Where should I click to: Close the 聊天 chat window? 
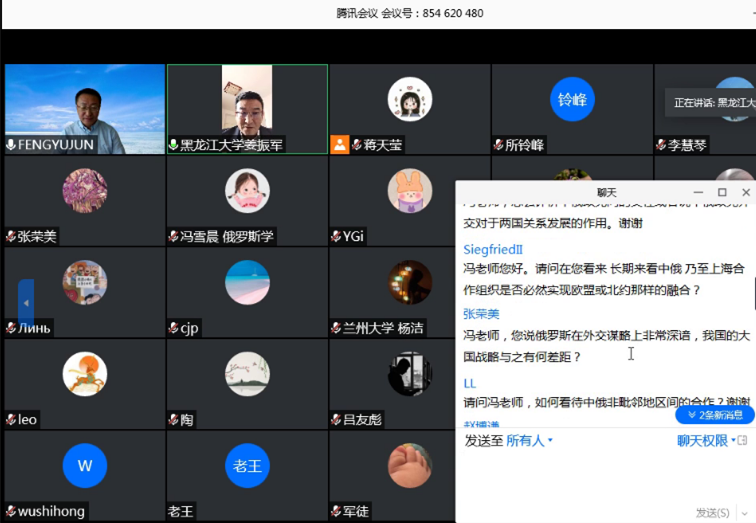pyautogui.click(x=746, y=192)
